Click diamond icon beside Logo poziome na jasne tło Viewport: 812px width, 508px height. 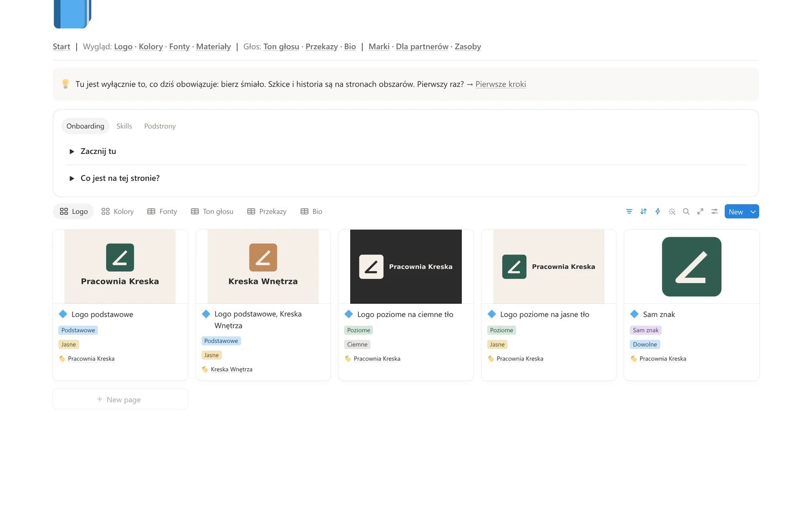point(492,314)
